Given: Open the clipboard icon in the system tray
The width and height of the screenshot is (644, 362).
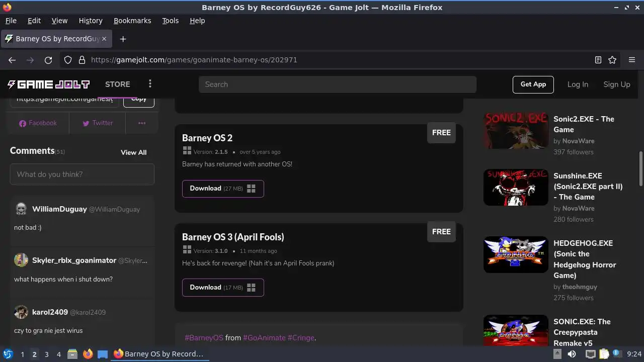Looking at the screenshot, I should (604, 354).
